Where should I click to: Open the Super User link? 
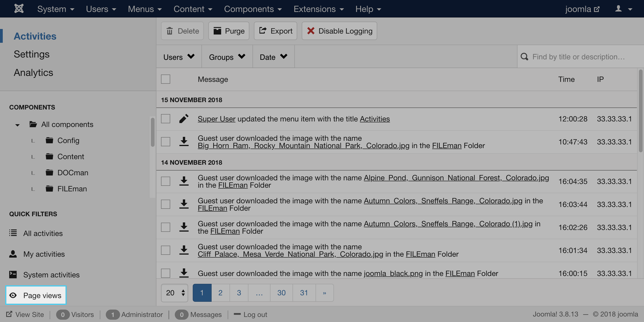216,119
